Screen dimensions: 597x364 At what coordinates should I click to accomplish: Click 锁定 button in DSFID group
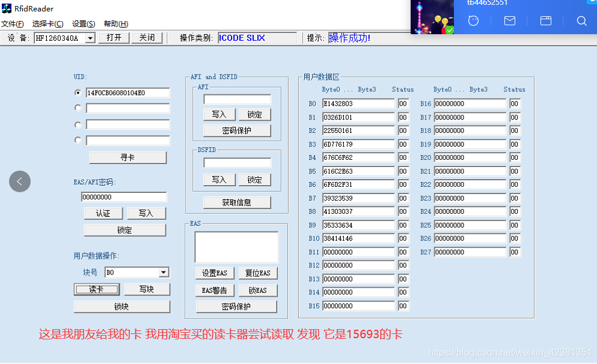[255, 180]
